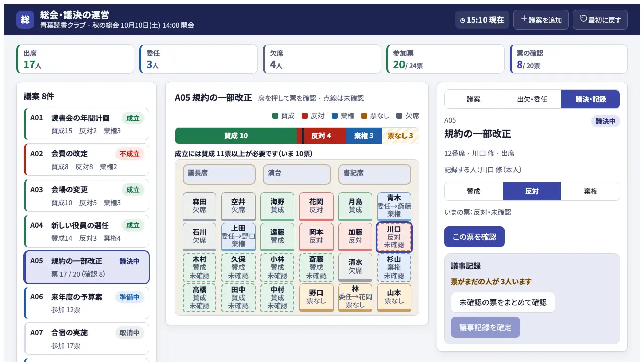
Task: Click the 出席 17人 summary card
Action: click(x=75, y=59)
